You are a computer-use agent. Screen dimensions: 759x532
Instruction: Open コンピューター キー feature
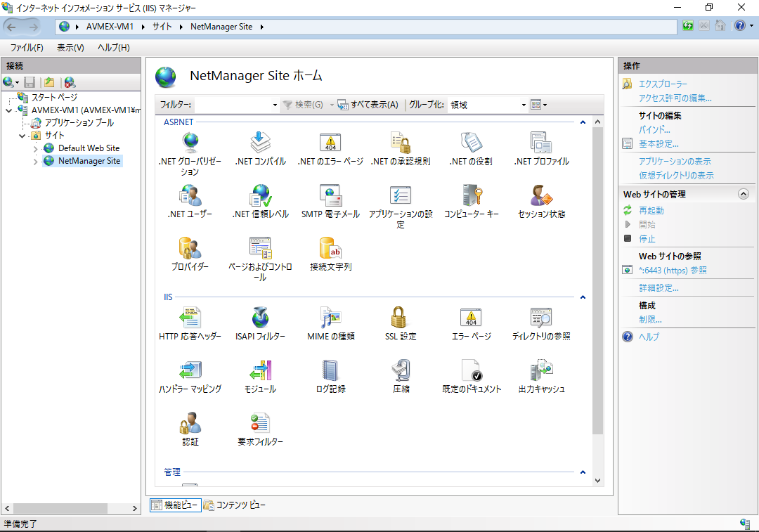coord(471,202)
